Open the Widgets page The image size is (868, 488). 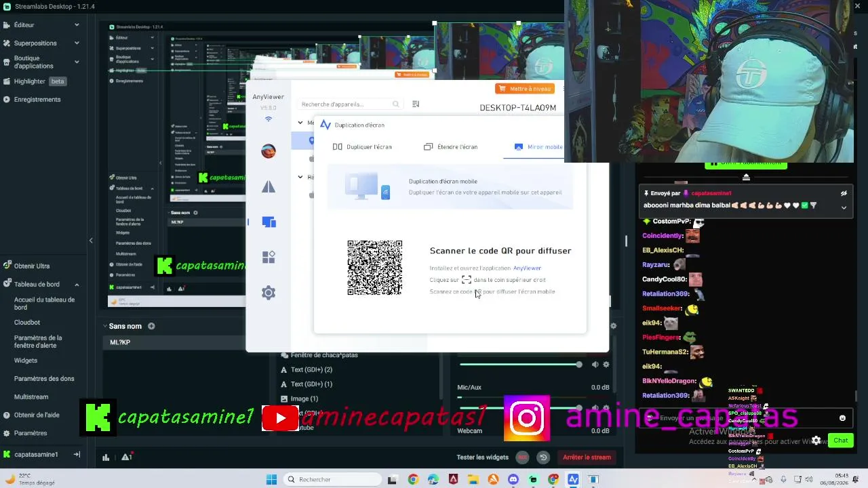coord(26,361)
